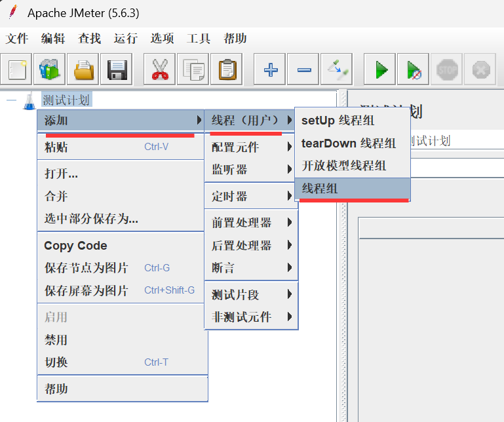Click 保存屏幕为图片 entry
The width and height of the screenshot is (504, 422).
click(121, 290)
